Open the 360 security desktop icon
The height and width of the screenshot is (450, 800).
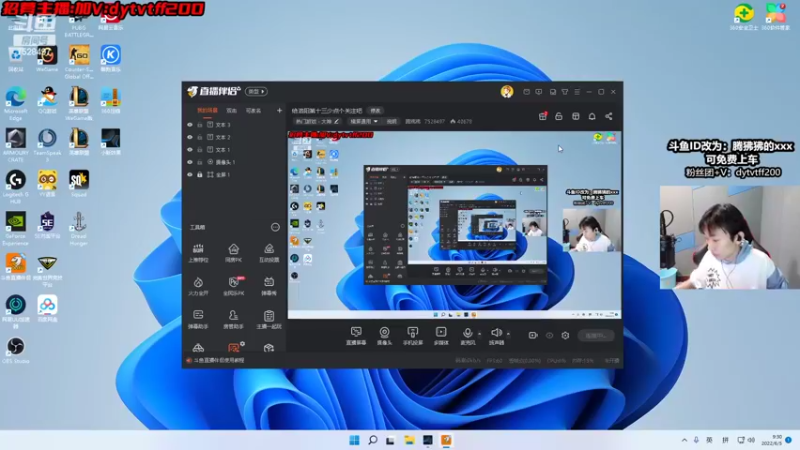point(744,16)
